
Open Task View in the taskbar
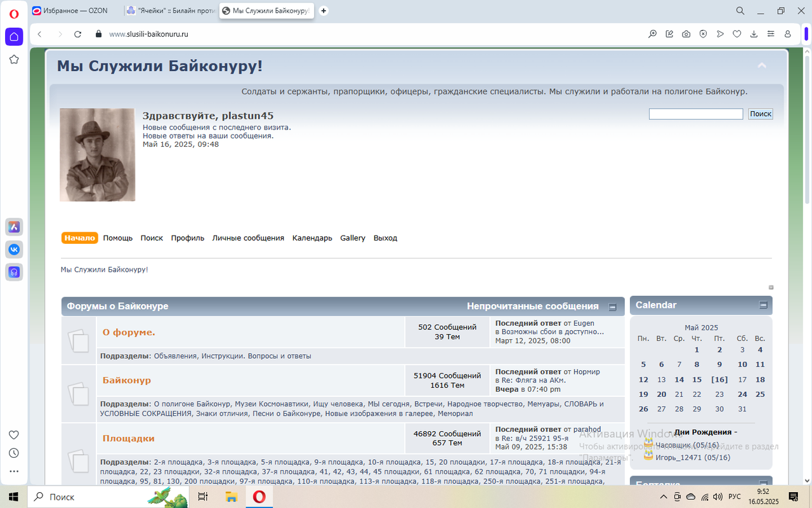coord(203,497)
